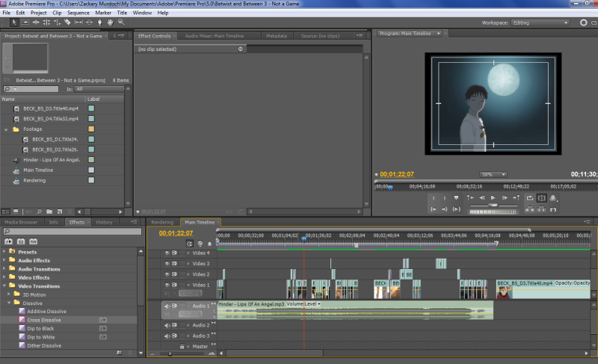Open the 50% zoom level dropdown
598x364 pixels.
(x=493, y=175)
